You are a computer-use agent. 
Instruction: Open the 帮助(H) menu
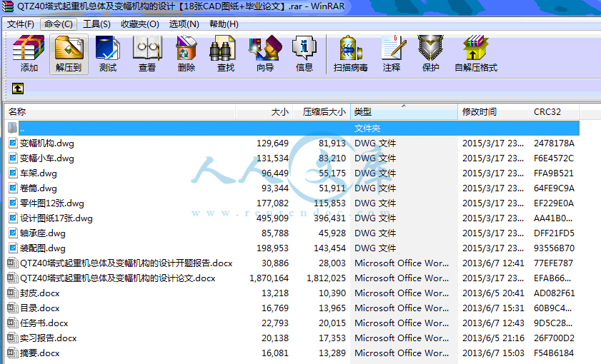pos(224,24)
